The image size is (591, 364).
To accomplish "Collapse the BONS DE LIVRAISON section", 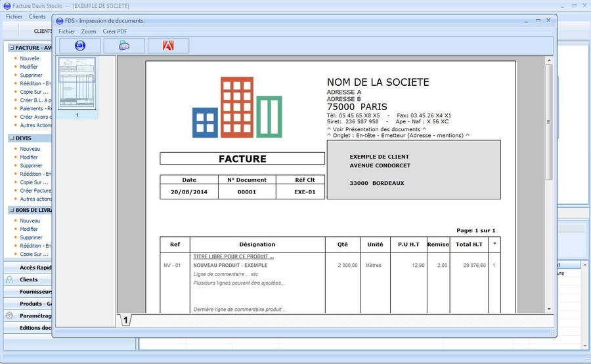I will 11,210.
